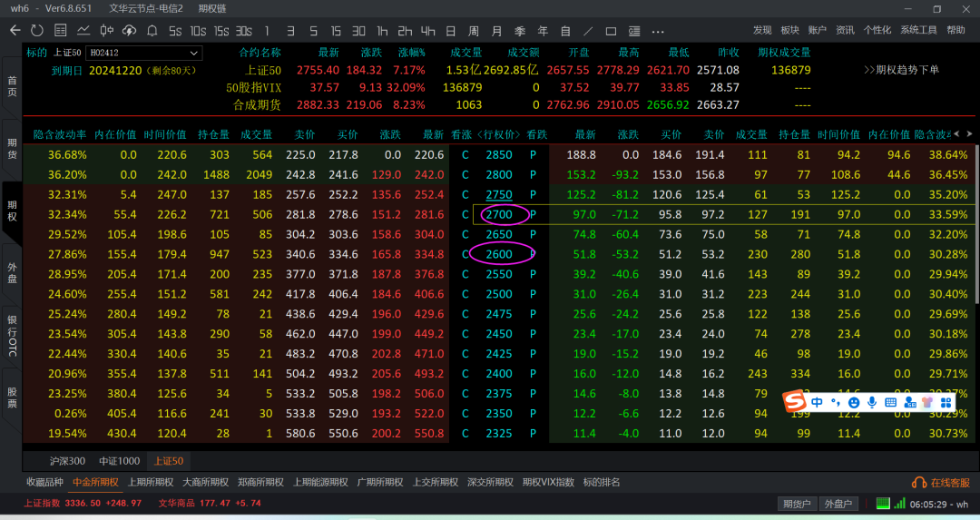Click the 期货户 account button

tap(797, 504)
